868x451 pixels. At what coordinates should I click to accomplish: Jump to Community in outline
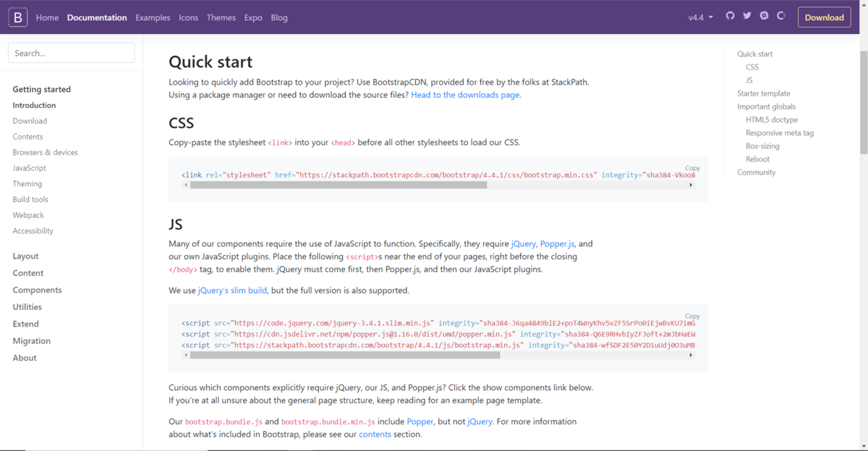click(x=757, y=172)
